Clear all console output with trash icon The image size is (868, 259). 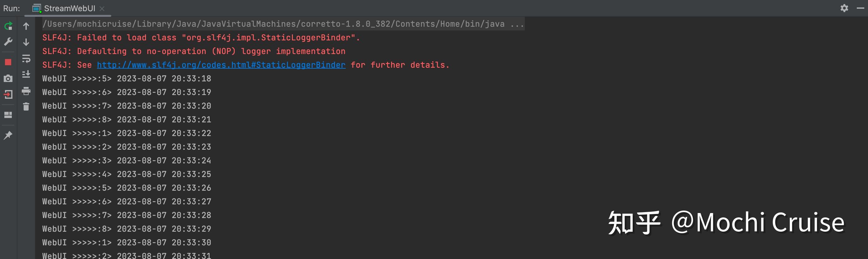[26, 107]
